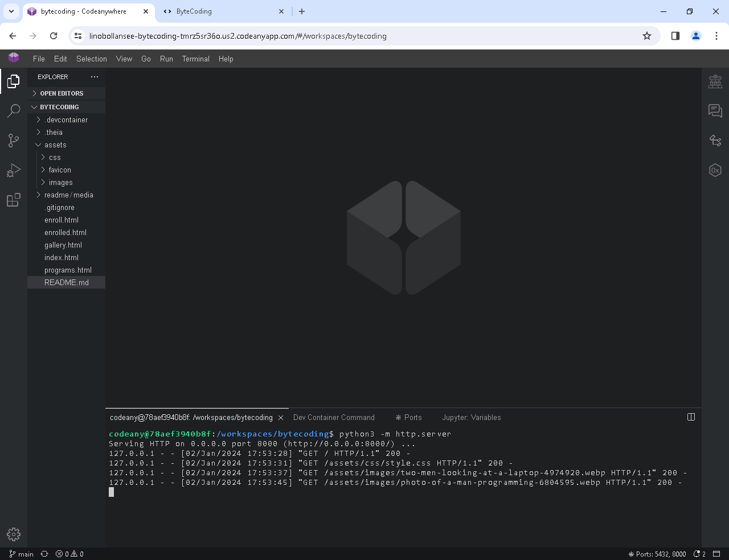Open the Terminal menu
The height and width of the screenshot is (560, 729).
pos(195,59)
